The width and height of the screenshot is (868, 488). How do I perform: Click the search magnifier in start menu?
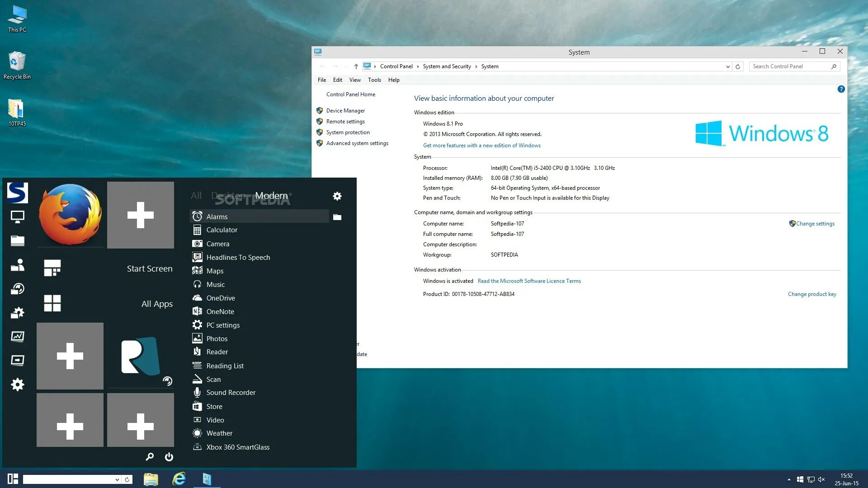(150, 457)
